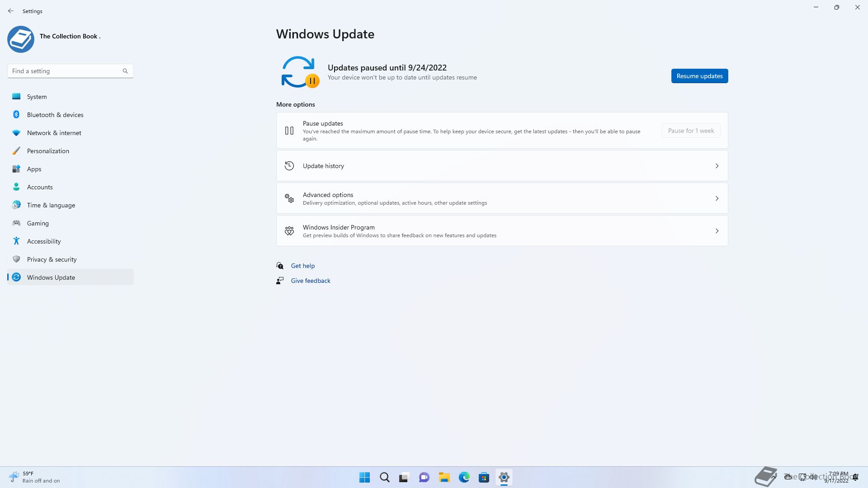Navigate to System in the sidebar
This screenshot has height=488, width=868.
coord(71,96)
